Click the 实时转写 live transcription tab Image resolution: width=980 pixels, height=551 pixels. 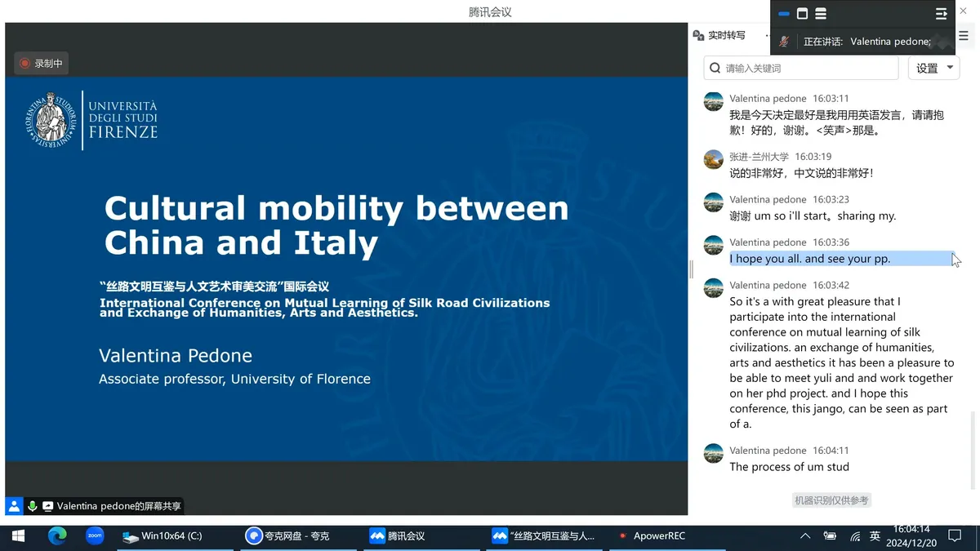pos(719,35)
